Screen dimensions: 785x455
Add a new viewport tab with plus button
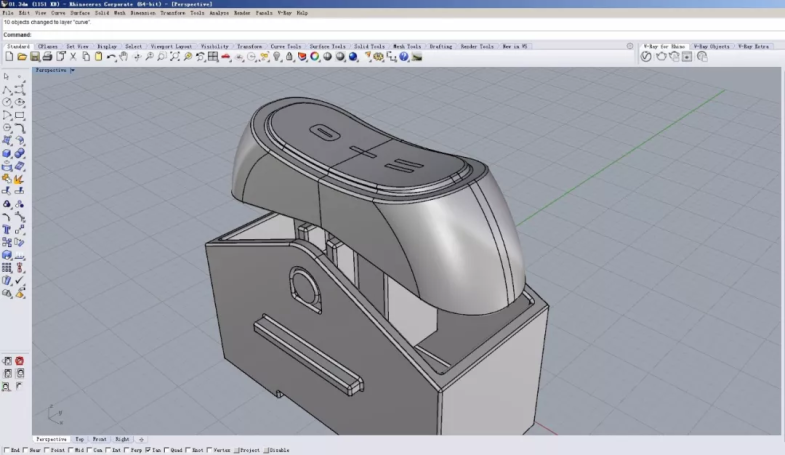pos(141,439)
